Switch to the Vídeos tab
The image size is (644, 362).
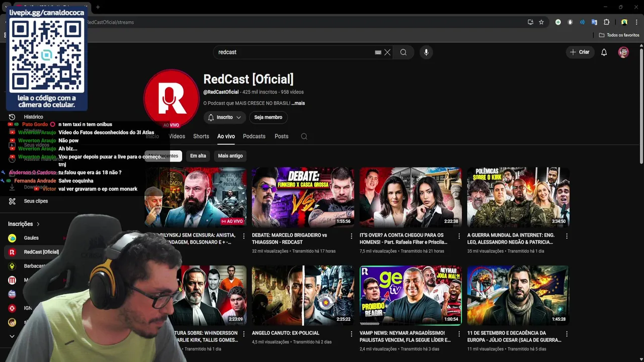click(177, 136)
